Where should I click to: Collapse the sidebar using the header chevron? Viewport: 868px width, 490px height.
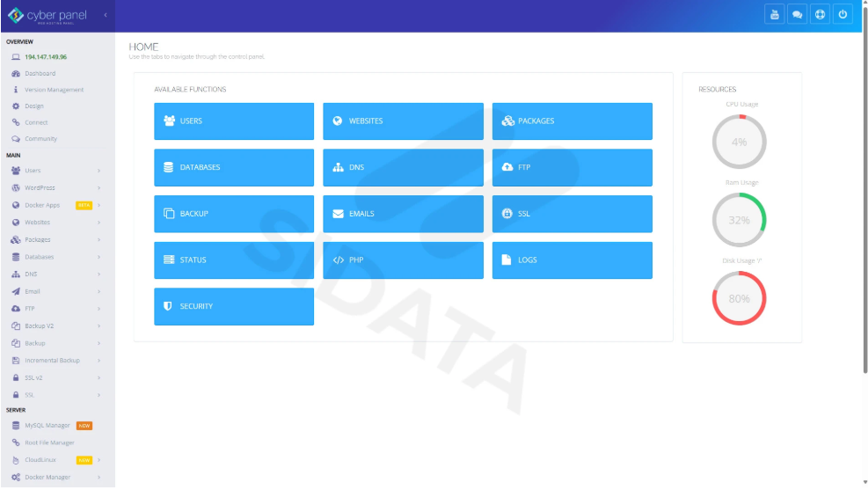point(106,15)
